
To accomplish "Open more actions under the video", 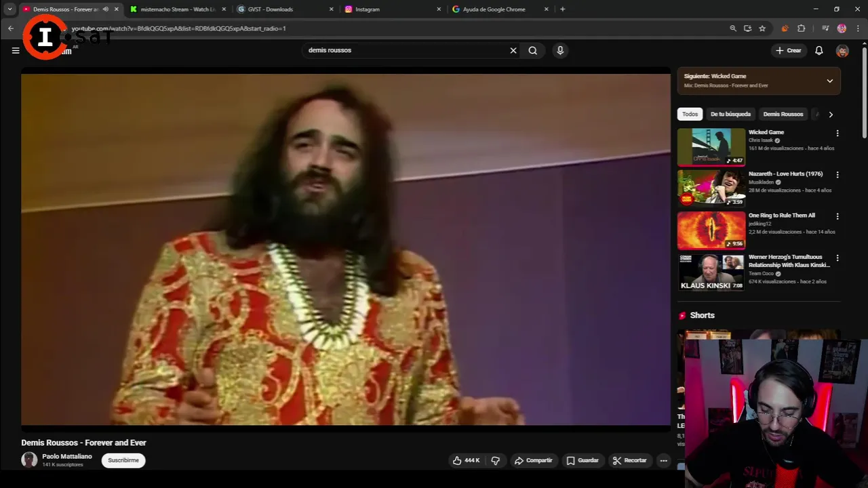I will tap(663, 460).
